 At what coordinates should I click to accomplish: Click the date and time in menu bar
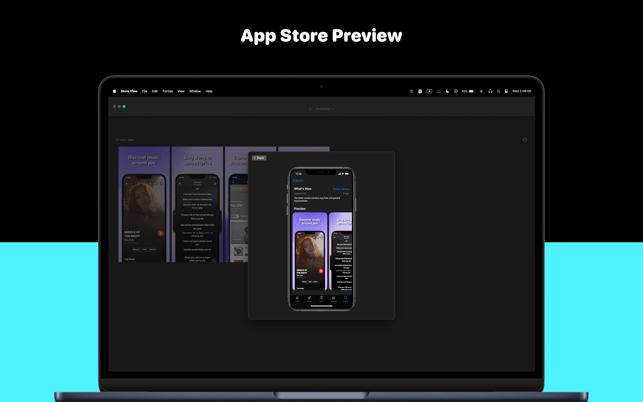pos(524,91)
